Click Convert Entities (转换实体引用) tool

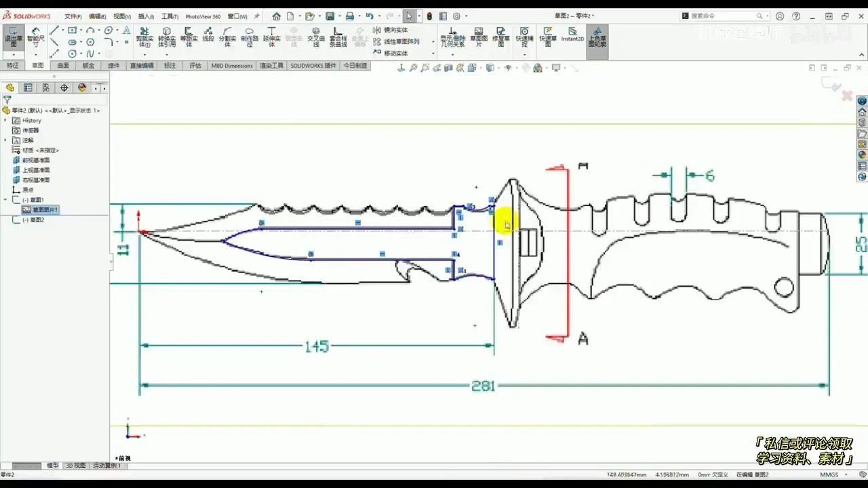pos(167,37)
